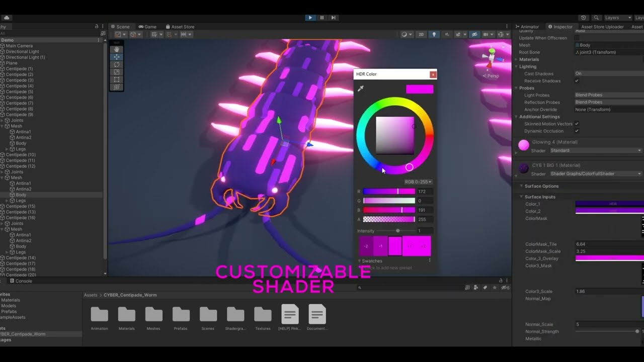Toggle the Update When Offscreen checkbox
Viewport: 644px width, 362px height.
[577, 38]
